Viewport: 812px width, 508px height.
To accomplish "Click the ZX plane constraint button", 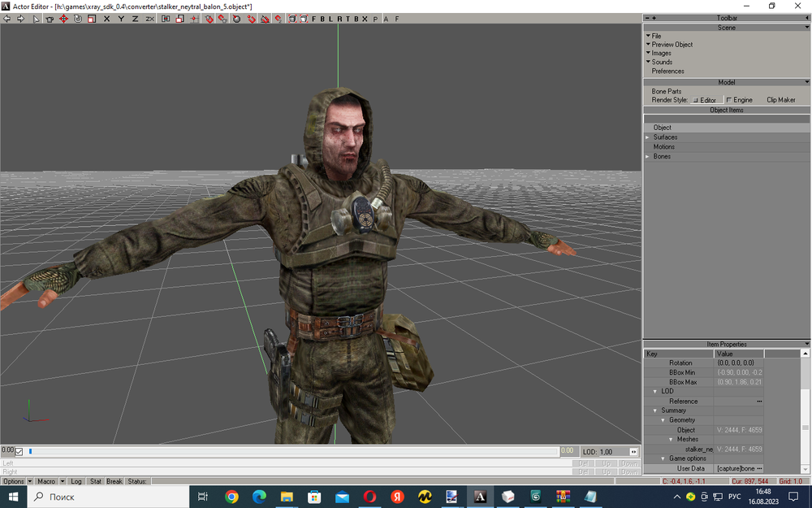I will pyautogui.click(x=149, y=19).
